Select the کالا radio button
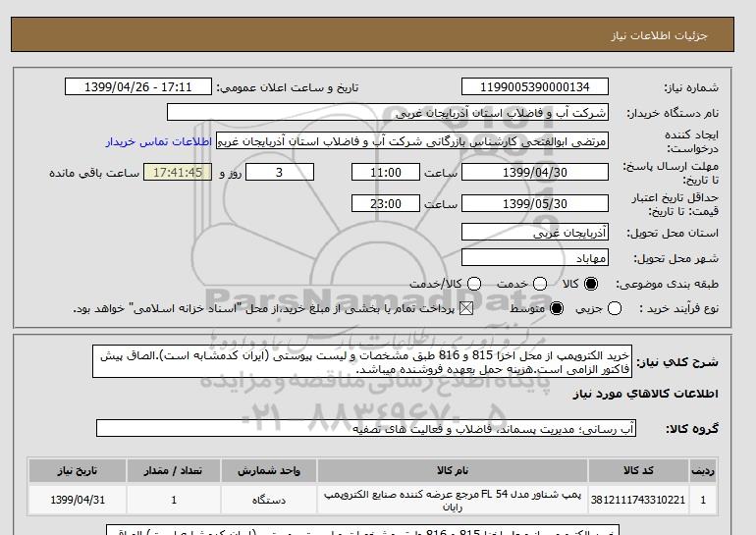This screenshot has height=535, width=756. pyautogui.click(x=591, y=284)
